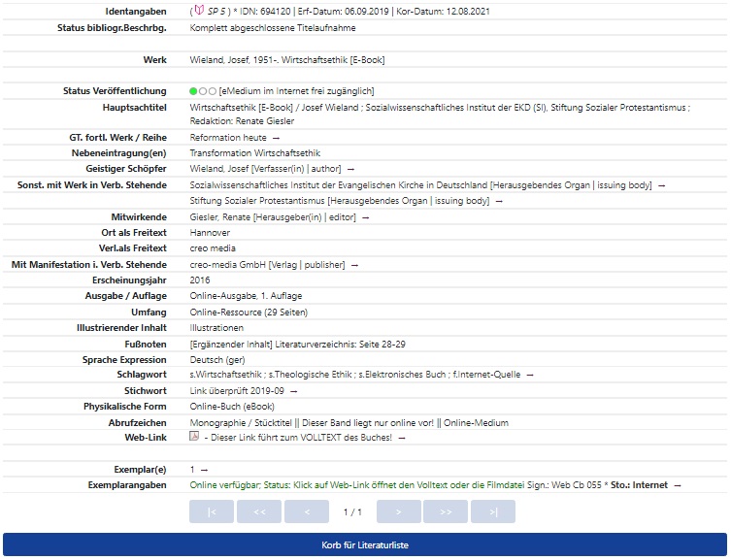Click the Umfang value Online-Ressource (29 Seiten)
Screen dimensions: 731x560
pyautogui.click(x=249, y=313)
